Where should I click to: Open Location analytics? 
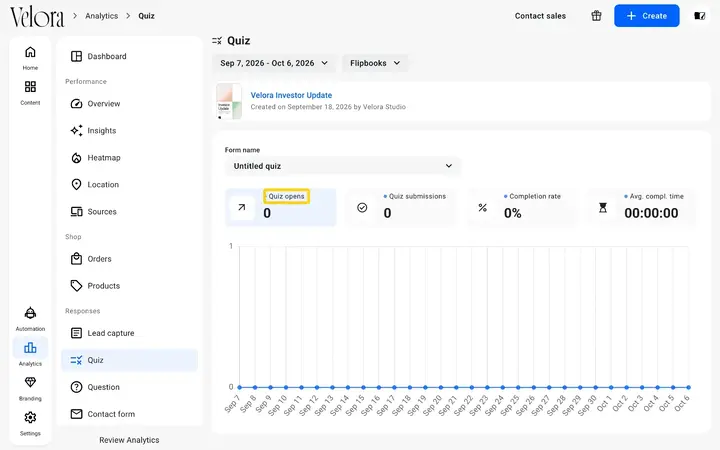point(129,185)
